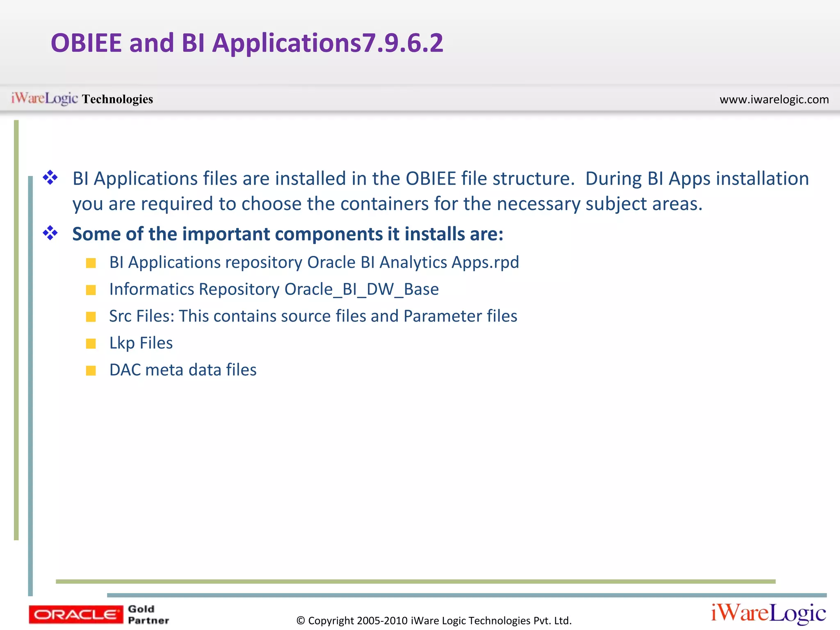Click the first diamond bullet icon
Screen dimensions: 840x630
tap(50, 178)
